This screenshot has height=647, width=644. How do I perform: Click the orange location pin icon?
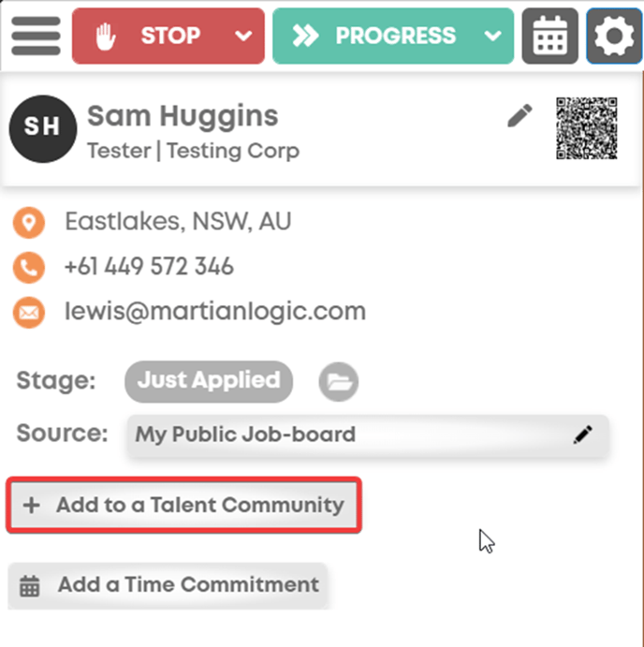tap(29, 223)
